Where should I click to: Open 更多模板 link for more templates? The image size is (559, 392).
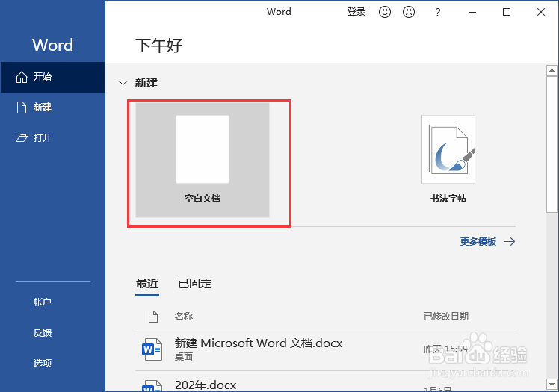coord(487,242)
